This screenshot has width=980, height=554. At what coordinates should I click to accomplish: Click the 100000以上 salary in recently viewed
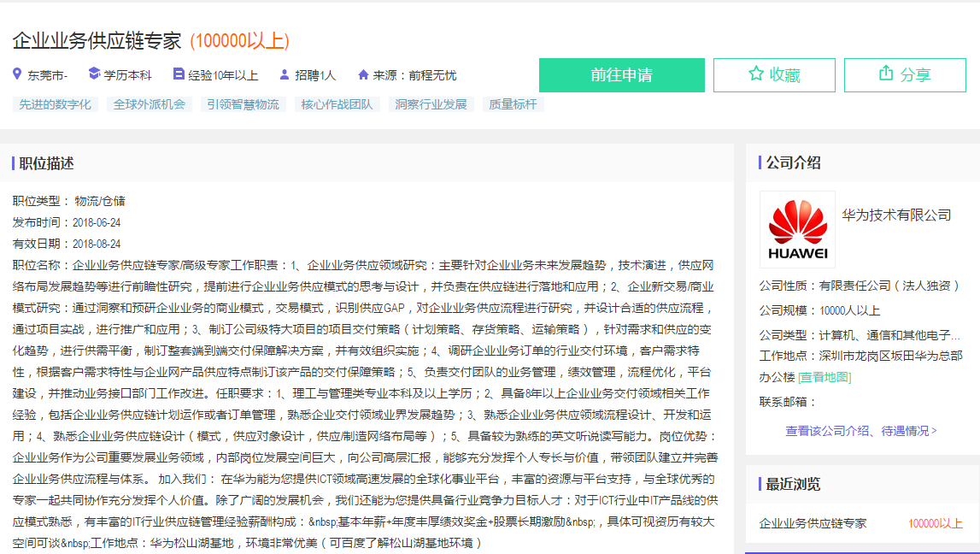pos(935,523)
